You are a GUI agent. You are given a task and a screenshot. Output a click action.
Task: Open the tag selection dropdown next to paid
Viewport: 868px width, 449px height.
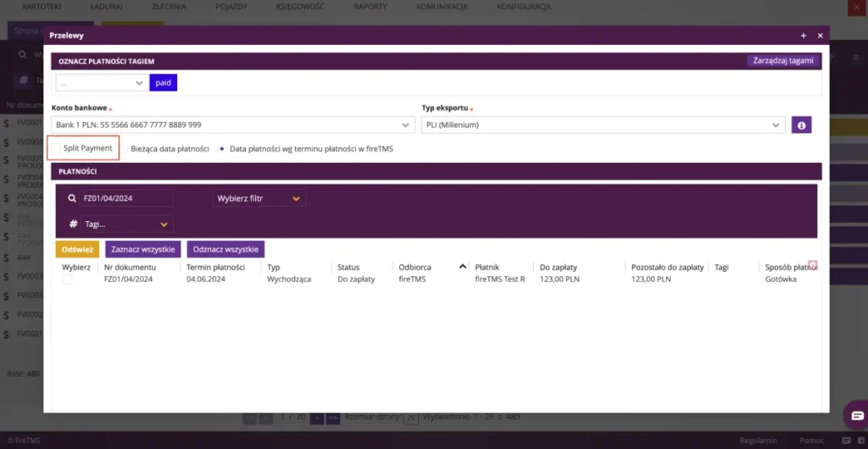(103, 82)
